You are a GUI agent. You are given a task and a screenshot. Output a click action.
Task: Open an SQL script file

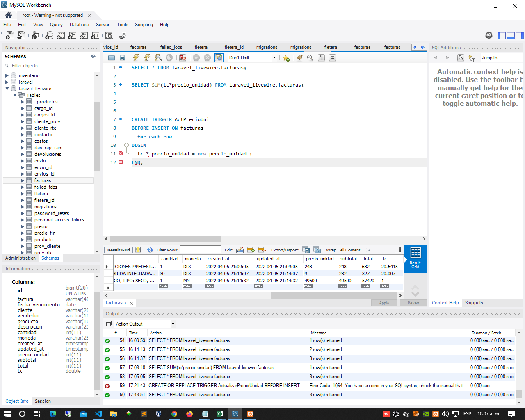pyautogui.click(x=21, y=36)
